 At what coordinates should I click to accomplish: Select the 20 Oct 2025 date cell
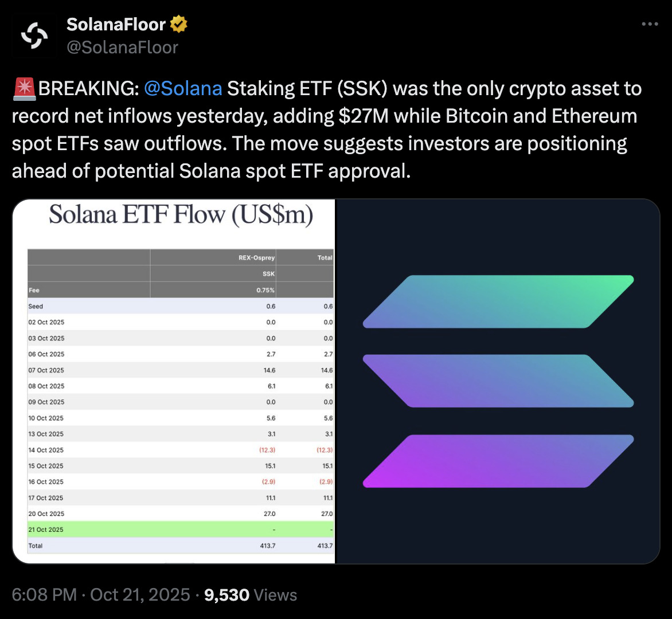click(x=46, y=514)
